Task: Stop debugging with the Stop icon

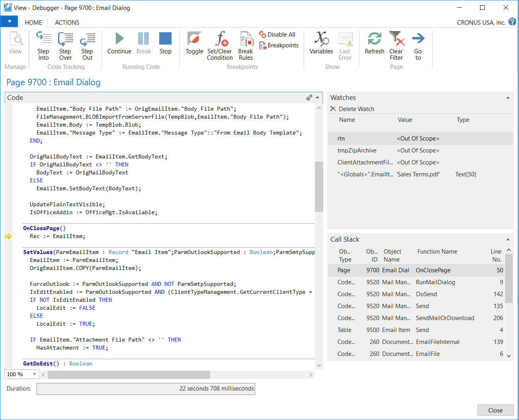Action: pos(165,39)
